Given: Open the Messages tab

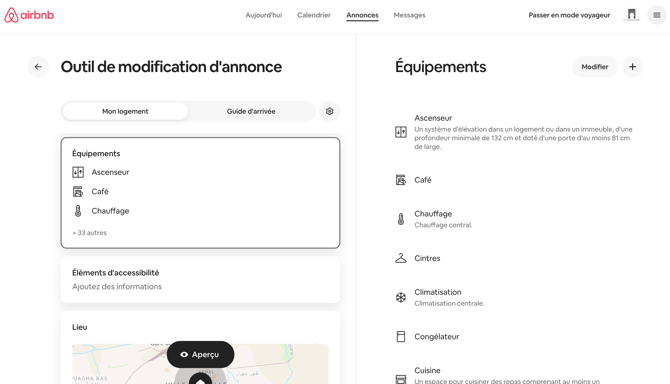Looking at the screenshot, I should coord(409,15).
